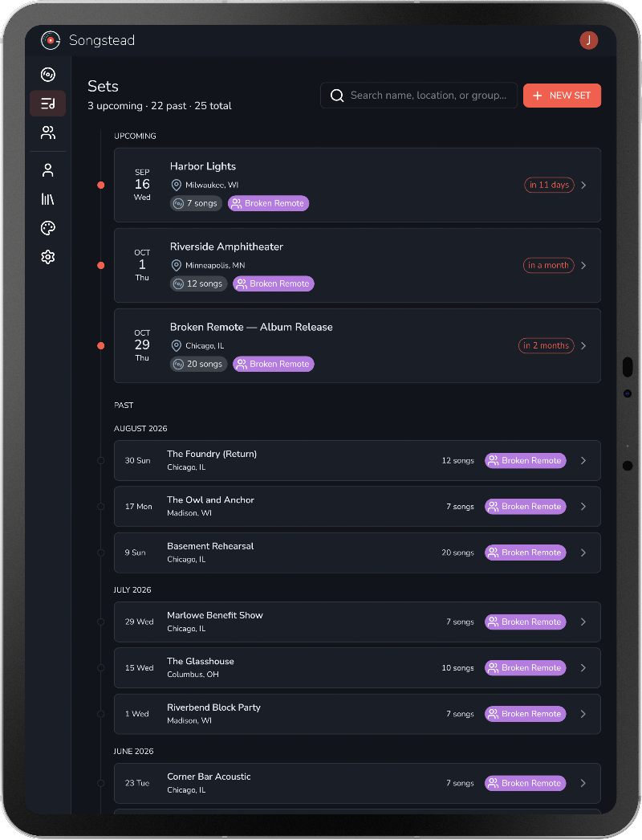Click the 20 songs chip on Album Release

(199, 364)
